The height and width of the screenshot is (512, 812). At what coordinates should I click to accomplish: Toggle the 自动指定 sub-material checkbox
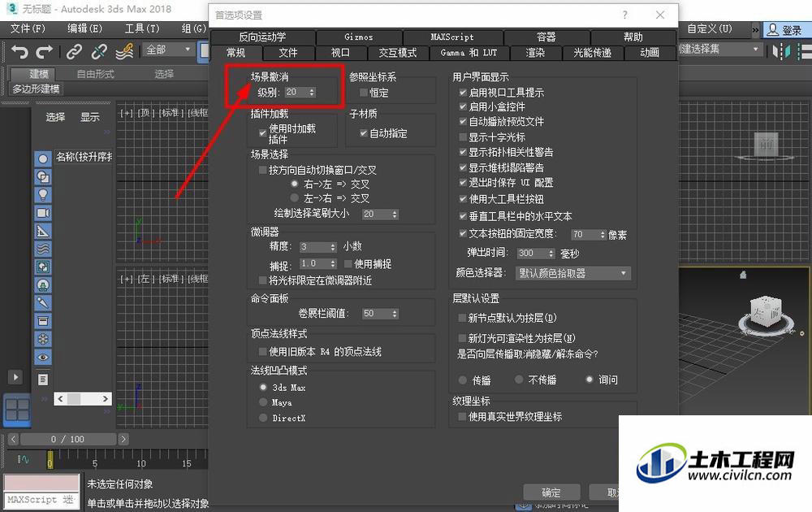coord(364,133)
